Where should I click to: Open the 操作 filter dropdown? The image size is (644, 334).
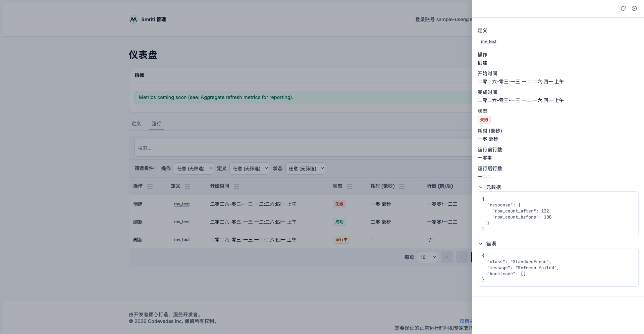[194, 169]
